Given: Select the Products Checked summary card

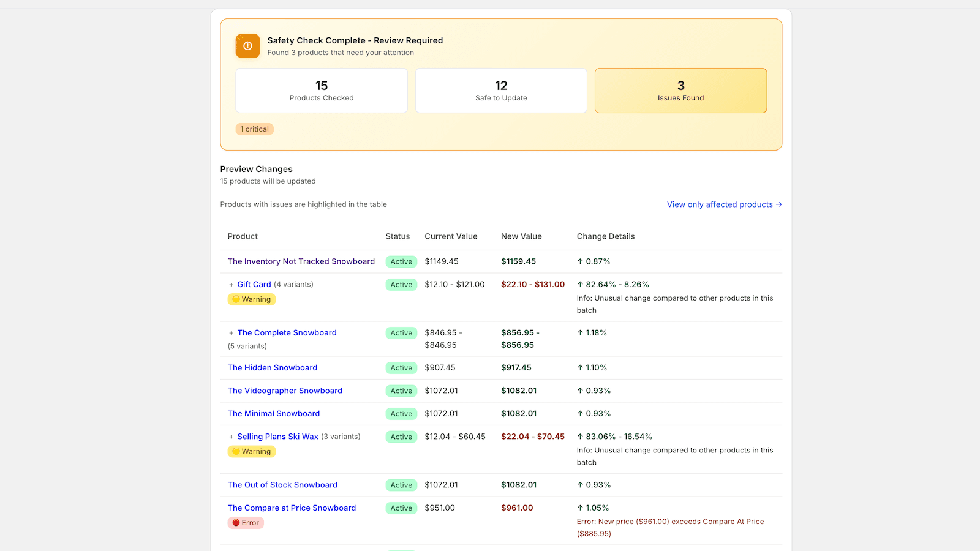Looking at the screenshot, I should [x=322, y=91].
